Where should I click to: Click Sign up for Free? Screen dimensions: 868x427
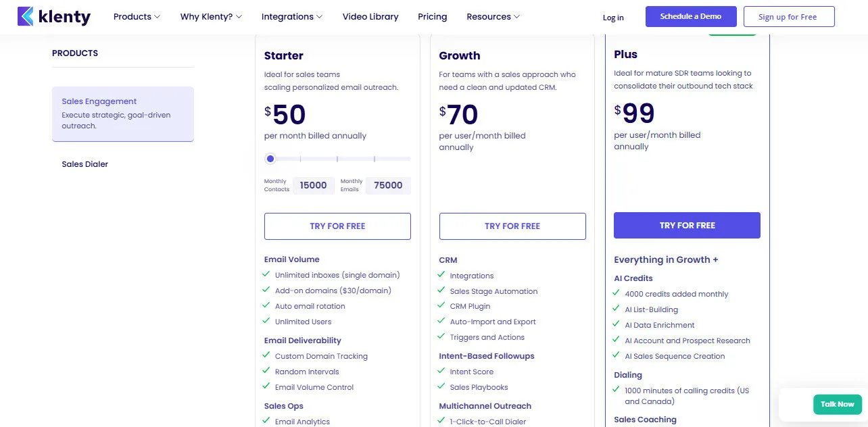tap(788, 16)
